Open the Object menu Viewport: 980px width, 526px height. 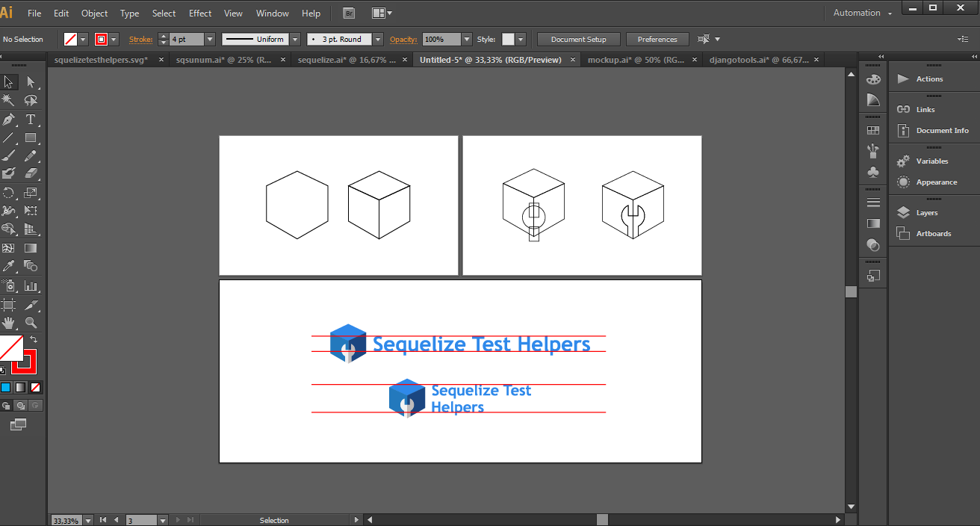click(x=94, y=13)
